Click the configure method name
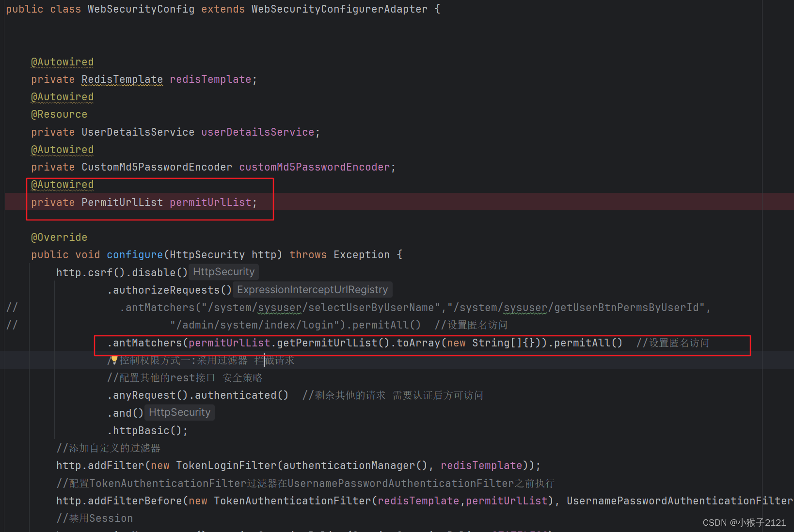This screenshot has width=794, height=532. (134, 254)
